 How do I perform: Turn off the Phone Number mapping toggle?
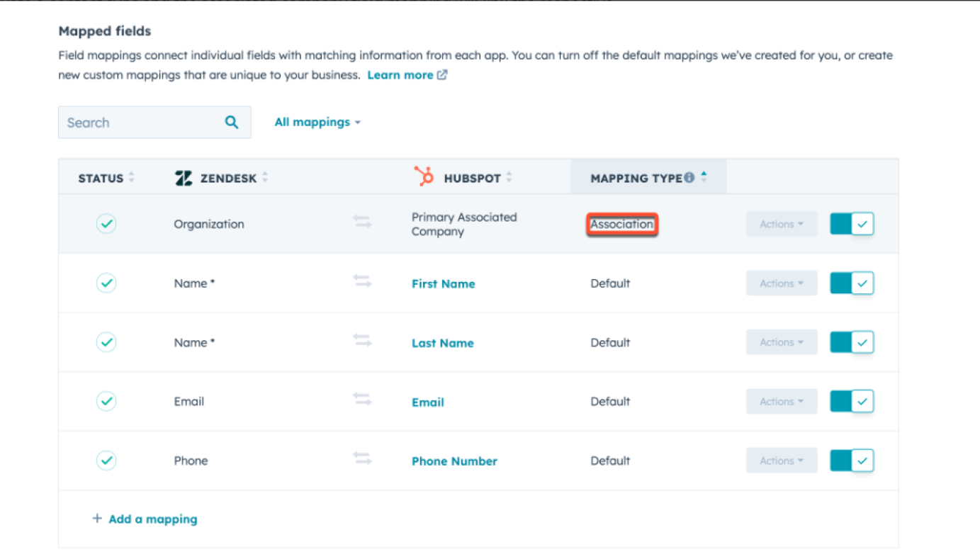click(x=852, y=461)
